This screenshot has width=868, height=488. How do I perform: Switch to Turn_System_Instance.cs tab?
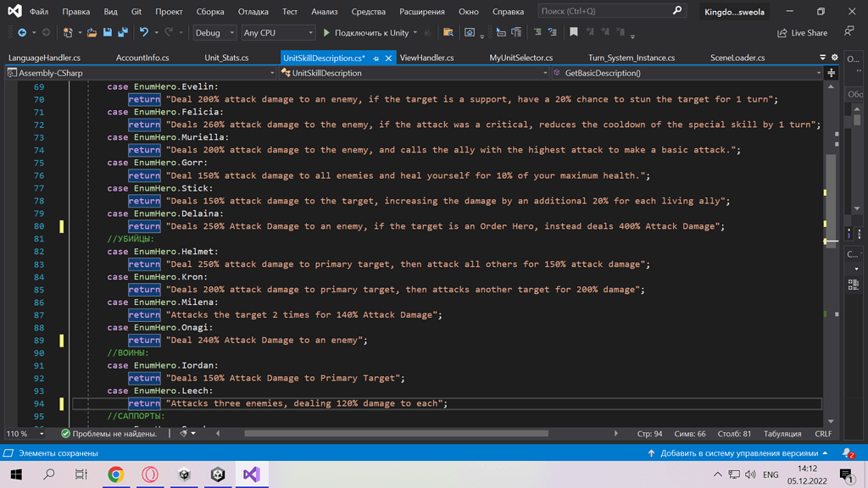(631, 58)
